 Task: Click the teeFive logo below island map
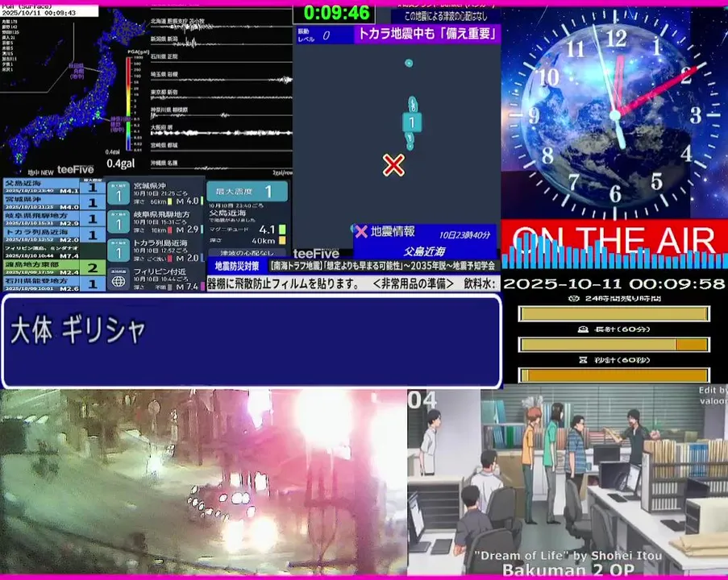[316, 254]
